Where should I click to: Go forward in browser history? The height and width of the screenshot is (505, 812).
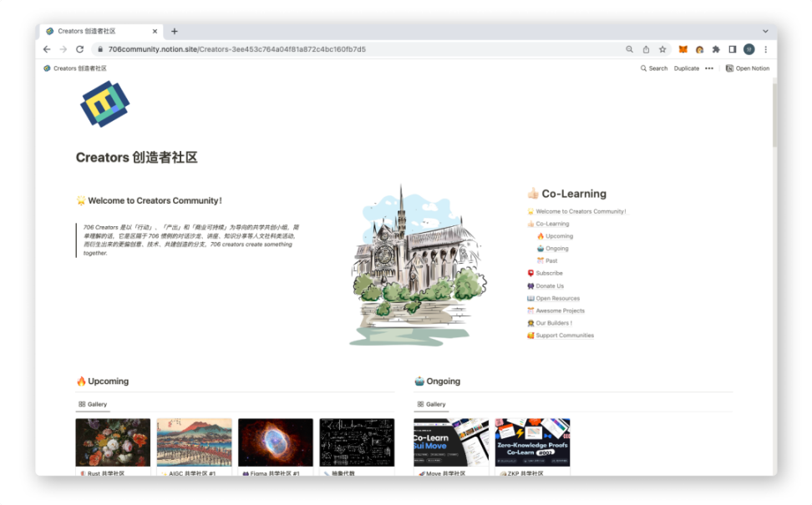(63, 49)
